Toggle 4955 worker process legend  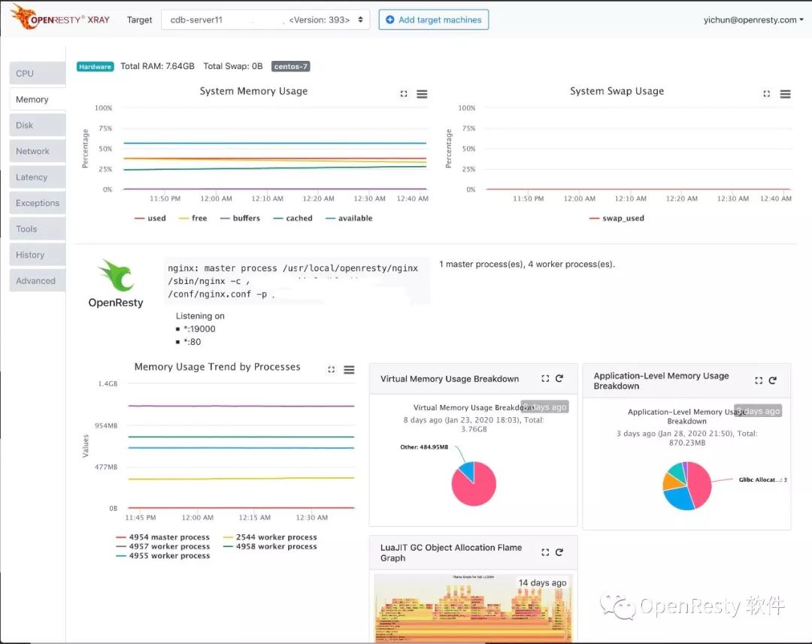(163, 555)
